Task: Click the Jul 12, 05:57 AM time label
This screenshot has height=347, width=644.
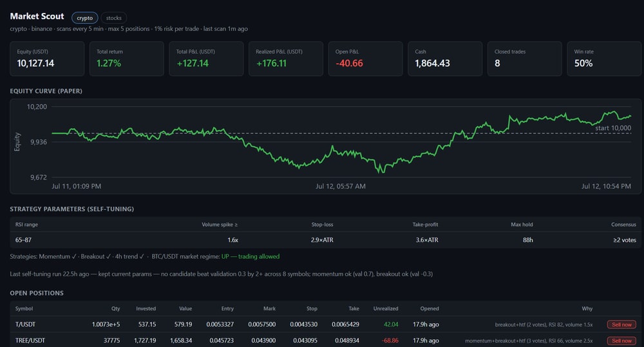Action: pyautogui.click(x=341, y=186)
